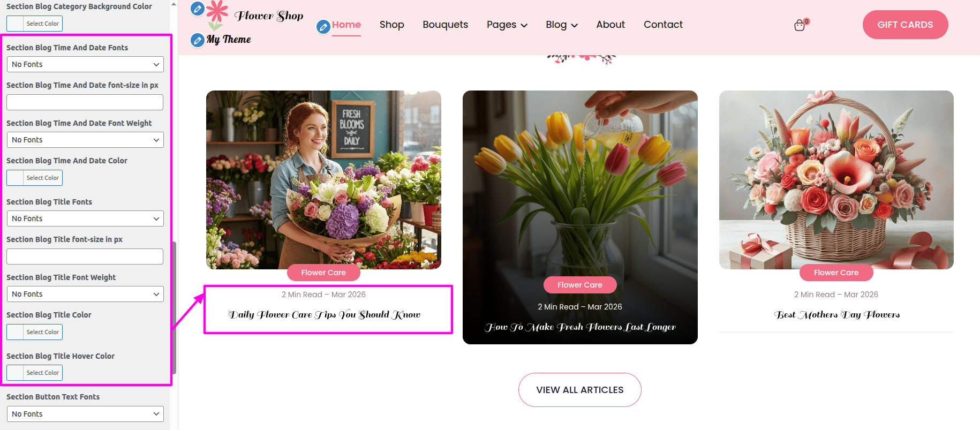Click the Blog Title font-size input field
Screen dimensions: 980x430
click(85, 257)
